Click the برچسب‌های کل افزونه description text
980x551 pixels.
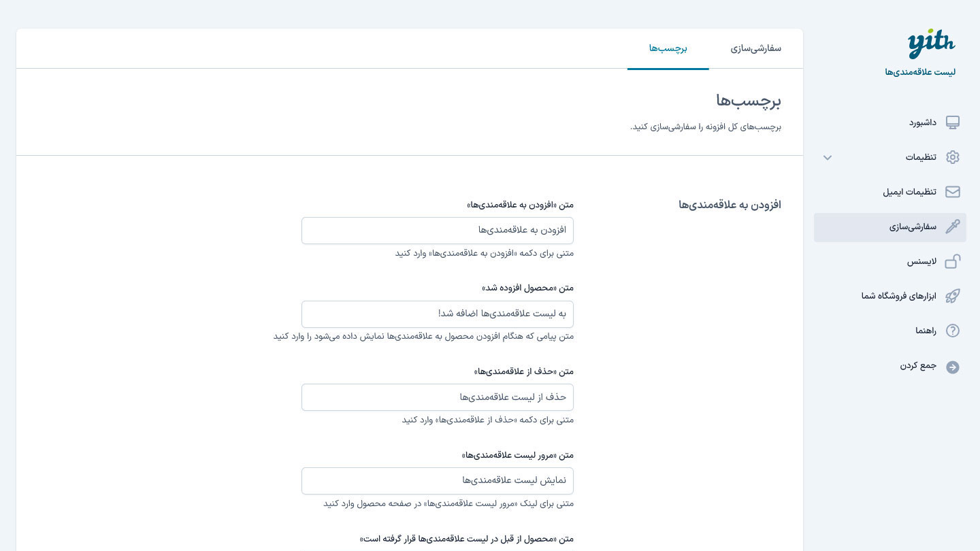706,127
